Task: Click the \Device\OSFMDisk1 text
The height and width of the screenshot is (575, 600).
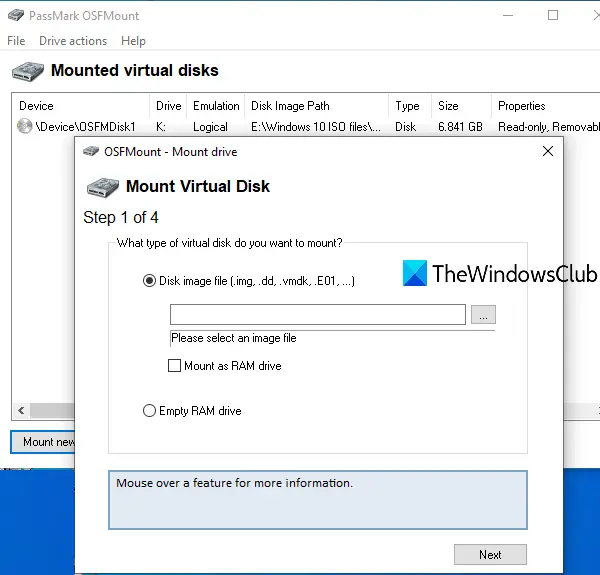Action: coord(85,127)
